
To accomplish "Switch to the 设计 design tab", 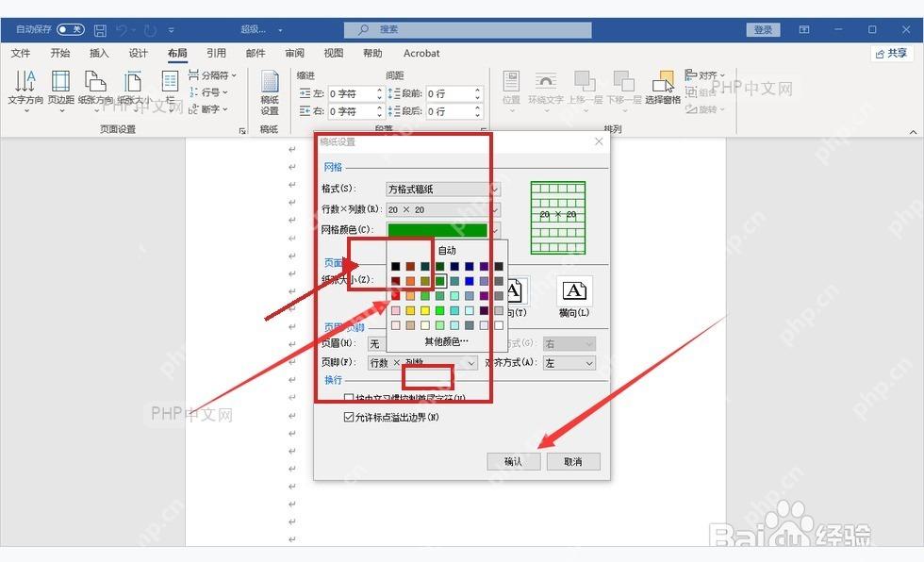I will tap(139, 53).
